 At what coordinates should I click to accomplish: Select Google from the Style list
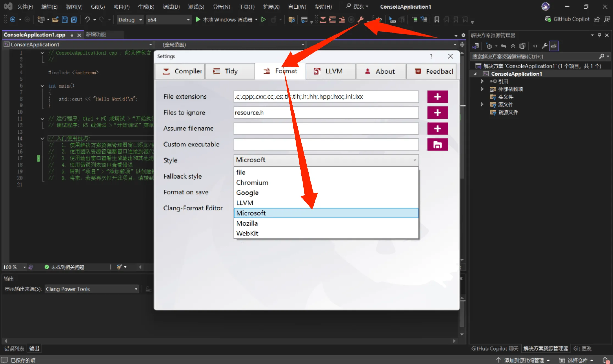click(x=247, y=193)
